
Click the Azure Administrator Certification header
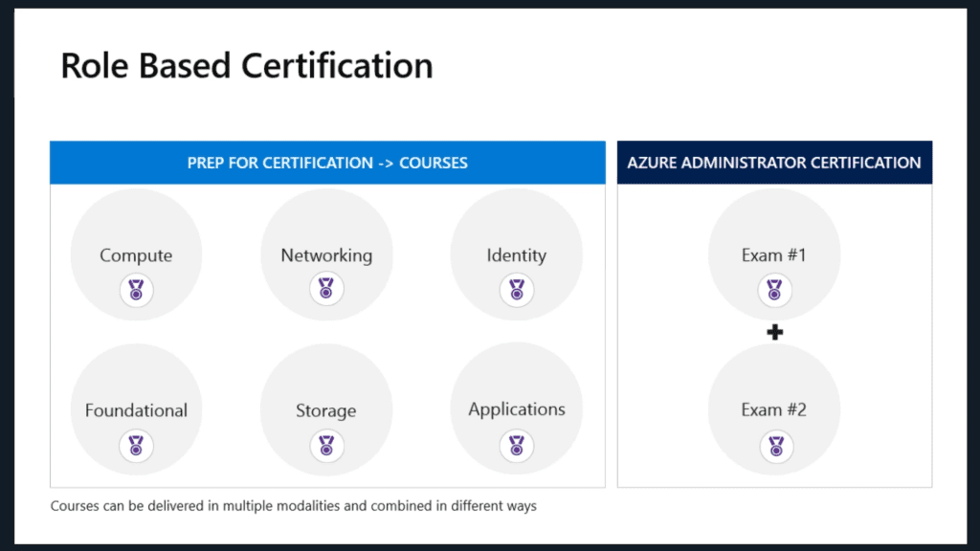point(774,163)
